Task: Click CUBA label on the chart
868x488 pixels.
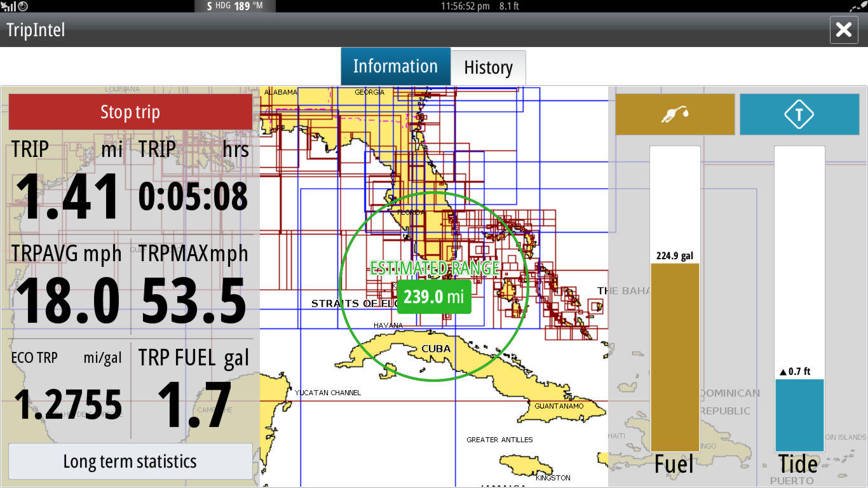Action: 436,348
